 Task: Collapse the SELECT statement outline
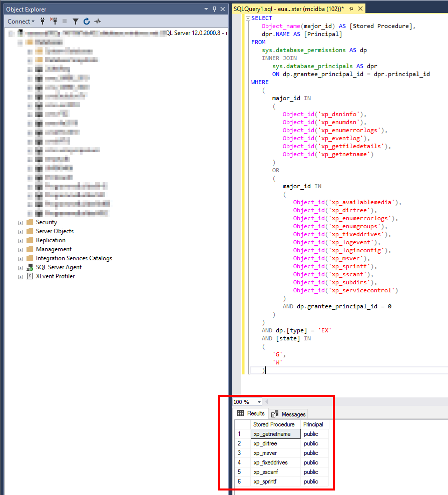tap(248, 19)
